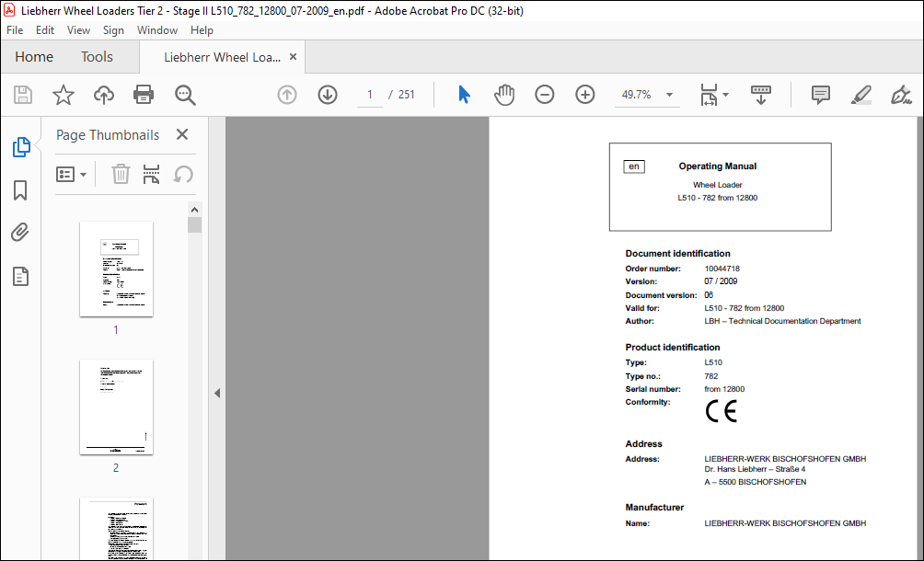Click the 'Manufacturer' heading
The height and width of the screenshot is (561, 924).
(x=654, y=507)
